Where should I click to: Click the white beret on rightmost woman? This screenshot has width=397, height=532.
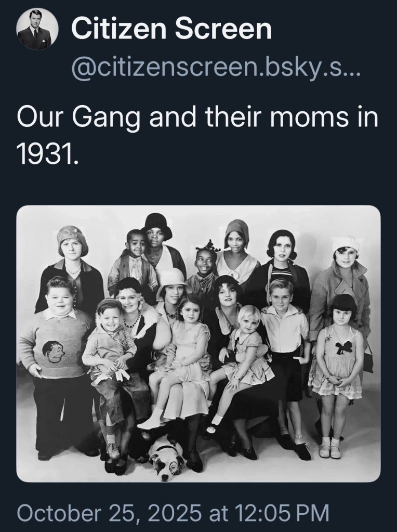(346, 243)
